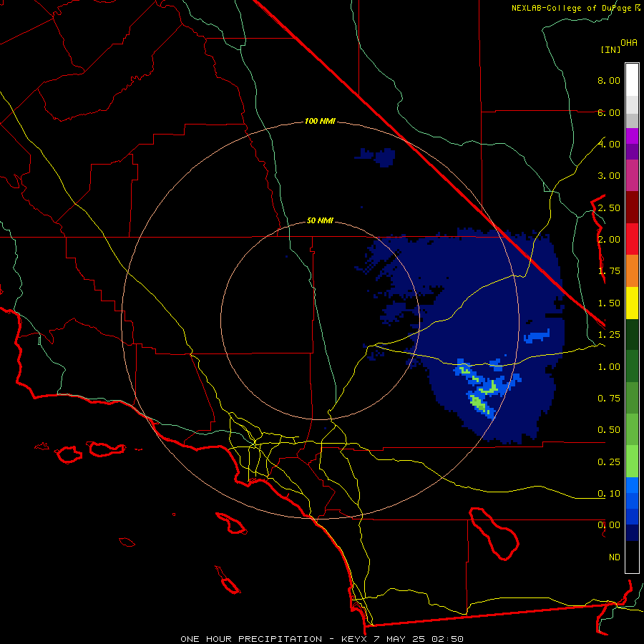Click the ND no-data label
The image size is (644, 644).
[615, 557]
